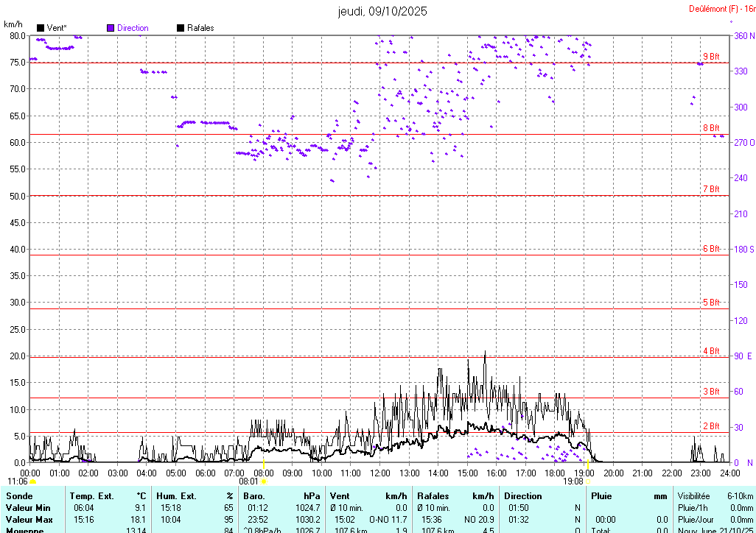
Task: Select the 18:00 time axis label
Action: tap(555, 473)
